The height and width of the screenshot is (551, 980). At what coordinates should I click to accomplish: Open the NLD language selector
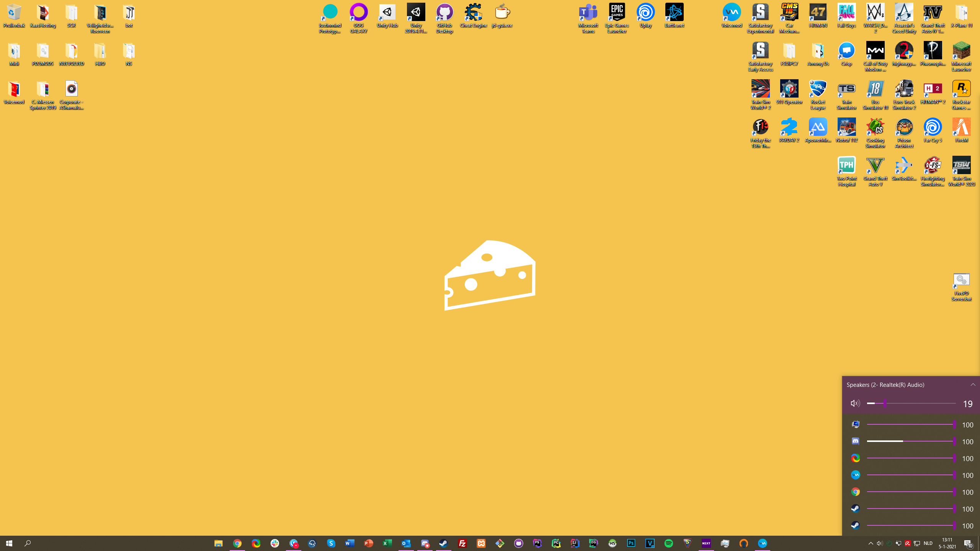pyautogui.click(x=928, y=543)
